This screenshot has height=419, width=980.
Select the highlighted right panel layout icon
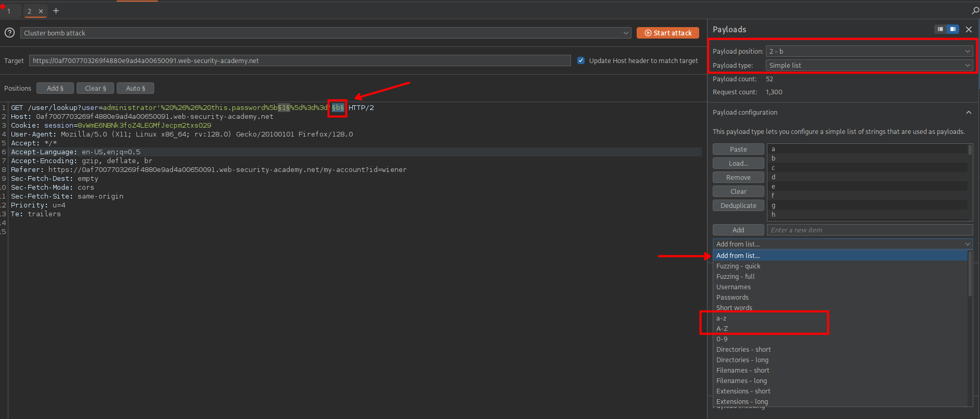(952, 29)
